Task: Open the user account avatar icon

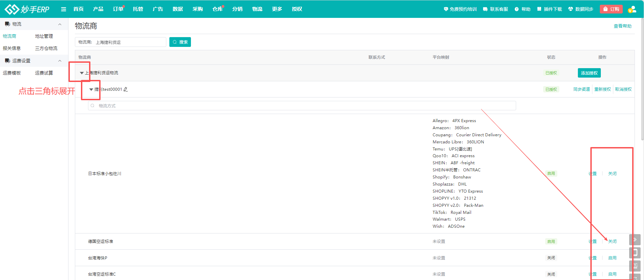Action: pos(632,9)
